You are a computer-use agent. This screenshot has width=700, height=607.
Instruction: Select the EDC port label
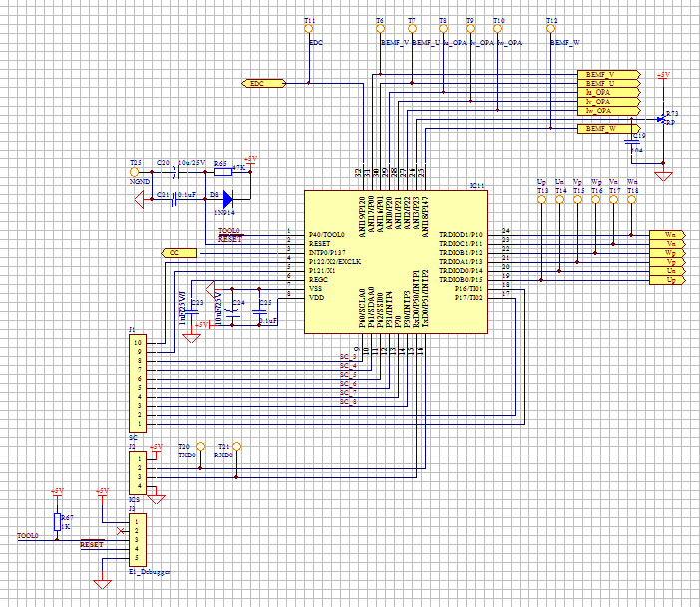pyautogui.click(x=263, y=83)
